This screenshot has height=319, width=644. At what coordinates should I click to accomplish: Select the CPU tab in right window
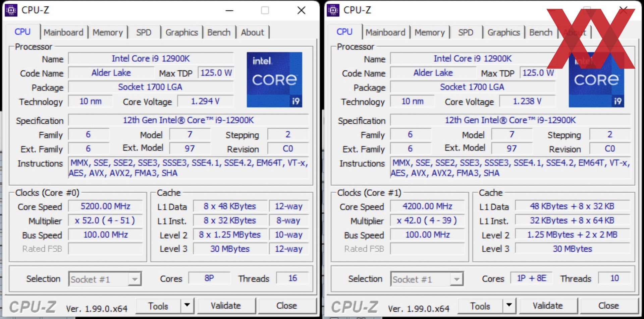pyautogui.click(x=345, y=32)
